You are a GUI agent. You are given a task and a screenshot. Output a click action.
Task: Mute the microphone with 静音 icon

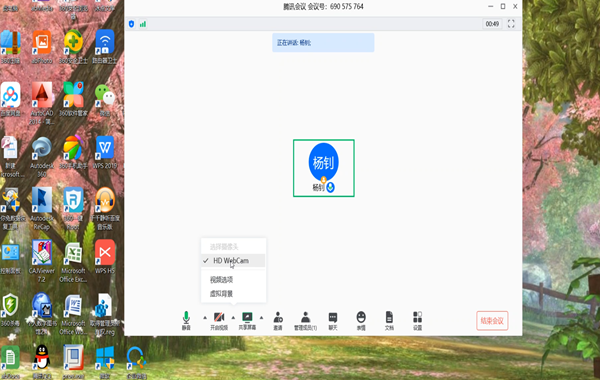(186, 320)
